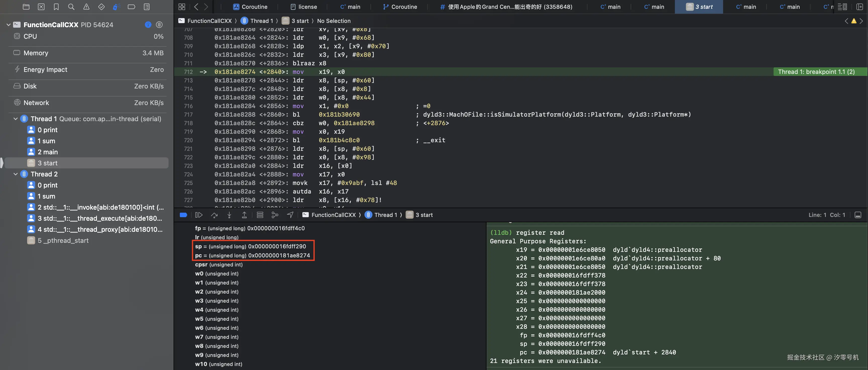Click the Step Over debug button
The height and width of the screenshot is (370, 868).
pyautogui.click(x=214, y=215)
